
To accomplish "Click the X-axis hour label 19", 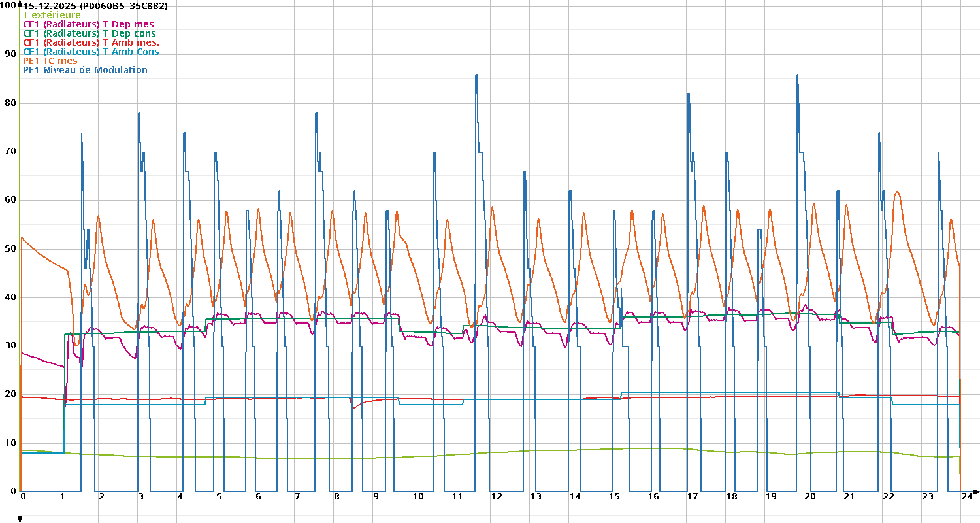I will click(771, 497).
